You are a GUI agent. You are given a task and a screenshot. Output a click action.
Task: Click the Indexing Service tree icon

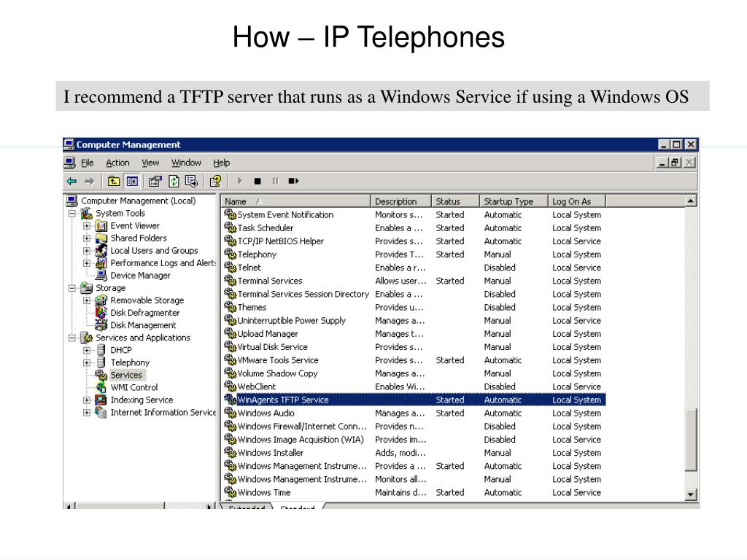[101, 400]
